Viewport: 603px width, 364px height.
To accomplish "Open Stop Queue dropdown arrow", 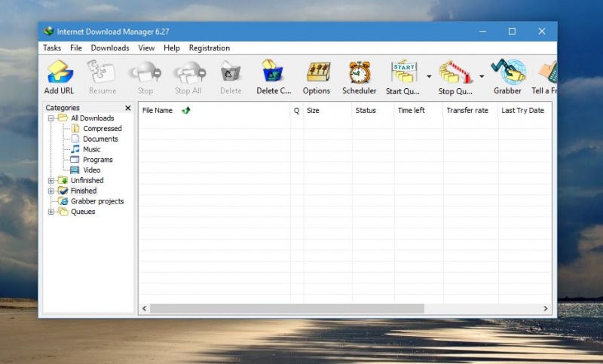I will 482,77.
